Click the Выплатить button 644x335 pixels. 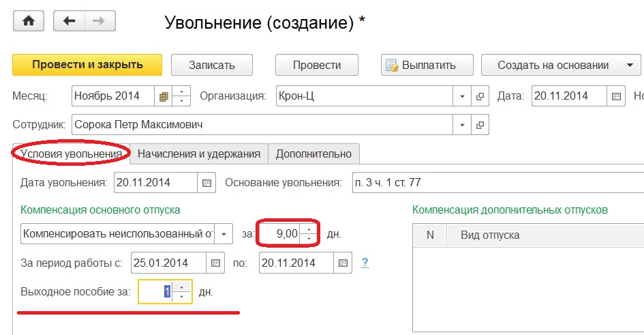pyautogui.click(x=420, y=65)
